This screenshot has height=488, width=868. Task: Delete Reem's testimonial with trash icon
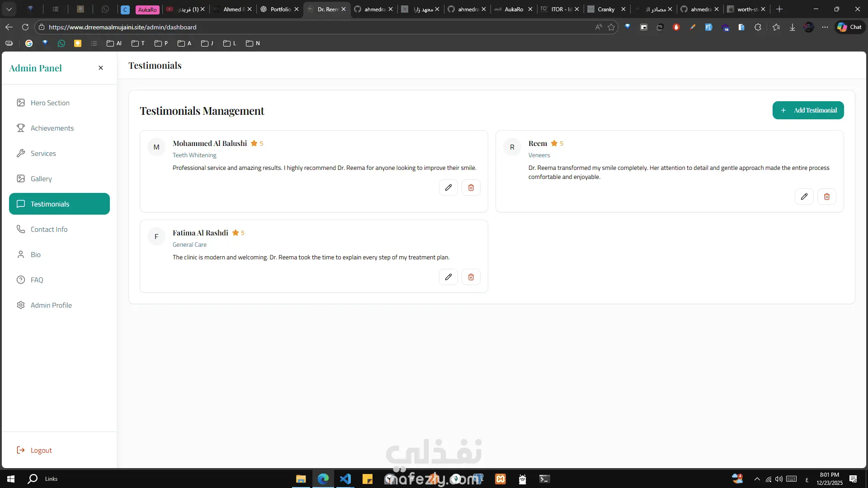826,197
